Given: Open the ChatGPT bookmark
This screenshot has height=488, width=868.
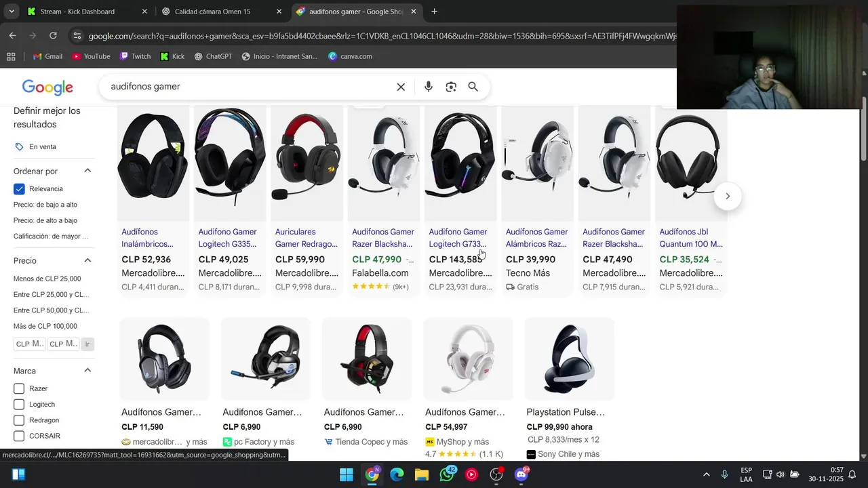Looking at the screenshot, I should (x=212, y=56).
